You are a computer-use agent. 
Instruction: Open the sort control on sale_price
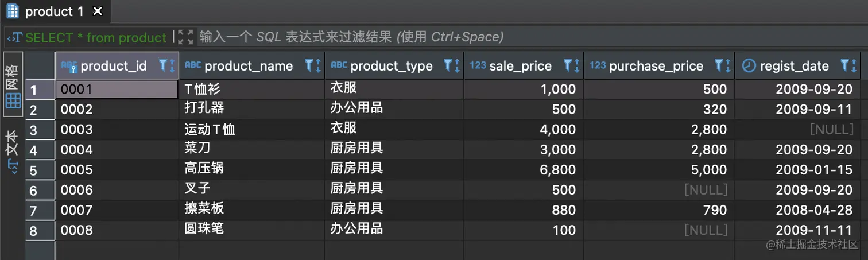pos(577,65)
